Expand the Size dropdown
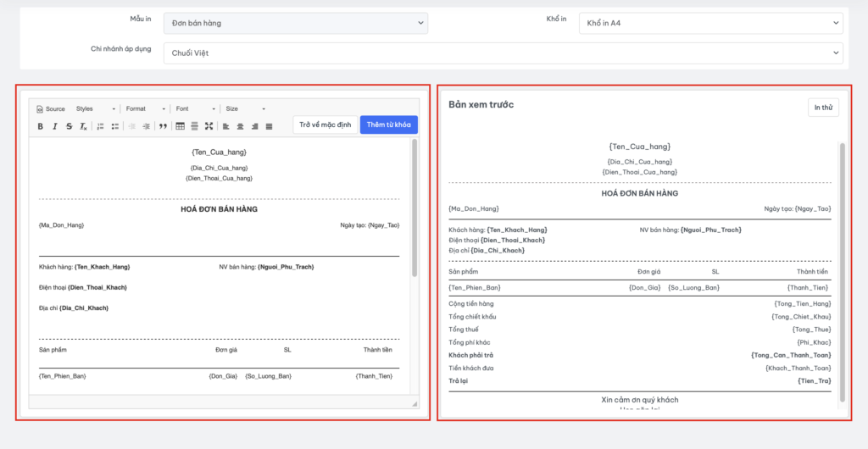The width and height of the screenshot is (868, 449). click(245, 108)
